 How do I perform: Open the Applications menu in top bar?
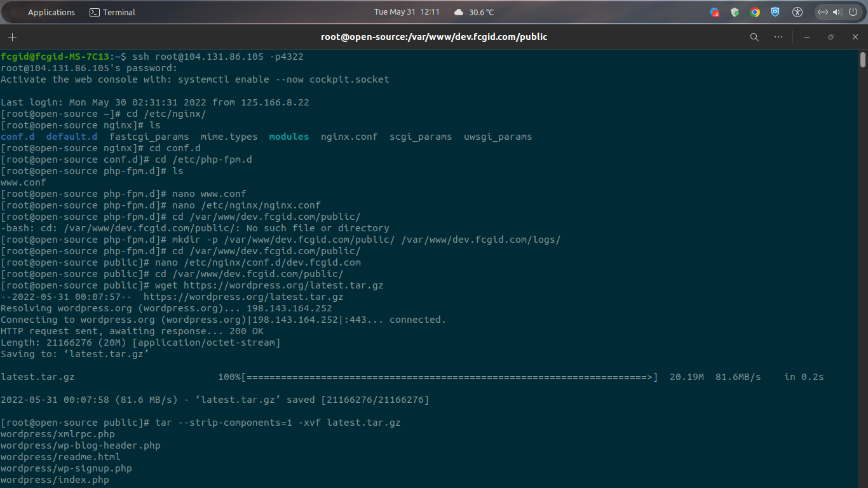51,12
